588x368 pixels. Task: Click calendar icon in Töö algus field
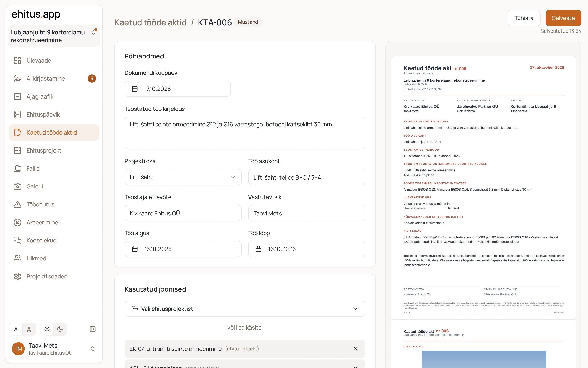(x=135, y=249)
